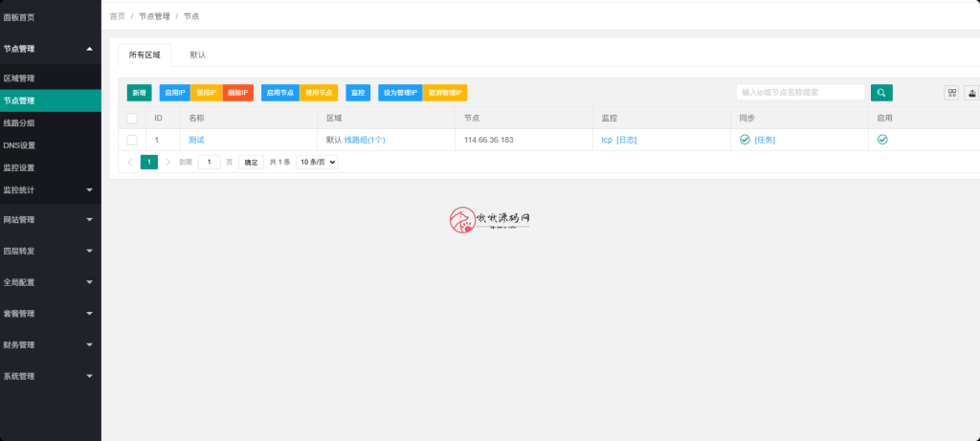Go to next page arrow
Screen dimensions: 980x441
[168, 162]
